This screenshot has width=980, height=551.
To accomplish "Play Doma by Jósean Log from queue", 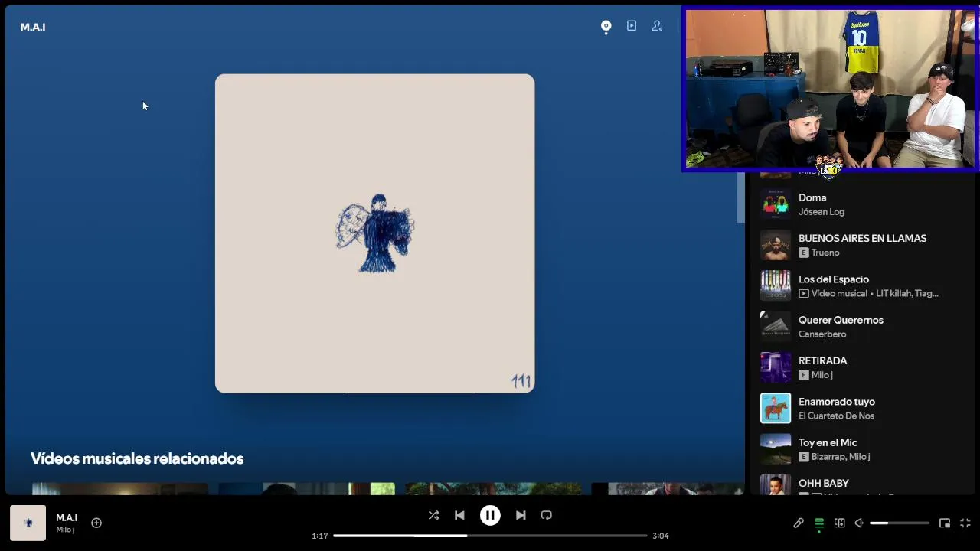I will tap(862, 204).
